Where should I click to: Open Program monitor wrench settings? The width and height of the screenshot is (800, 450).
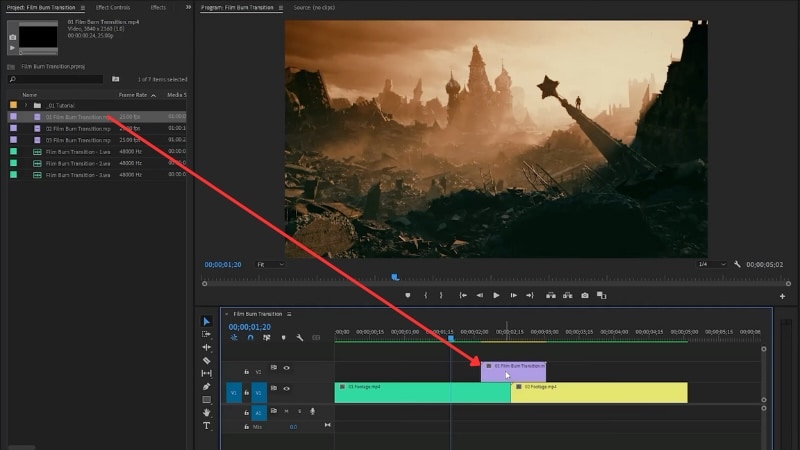(x=737, y=264)
